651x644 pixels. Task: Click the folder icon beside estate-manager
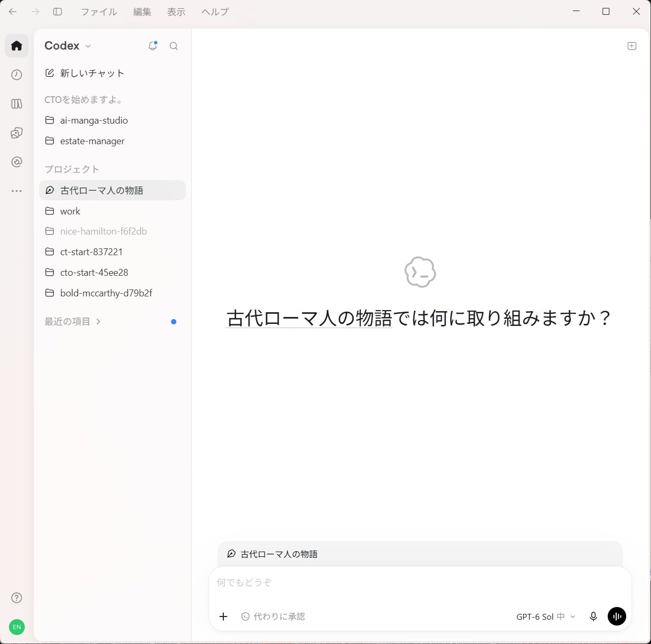point(50,141)
